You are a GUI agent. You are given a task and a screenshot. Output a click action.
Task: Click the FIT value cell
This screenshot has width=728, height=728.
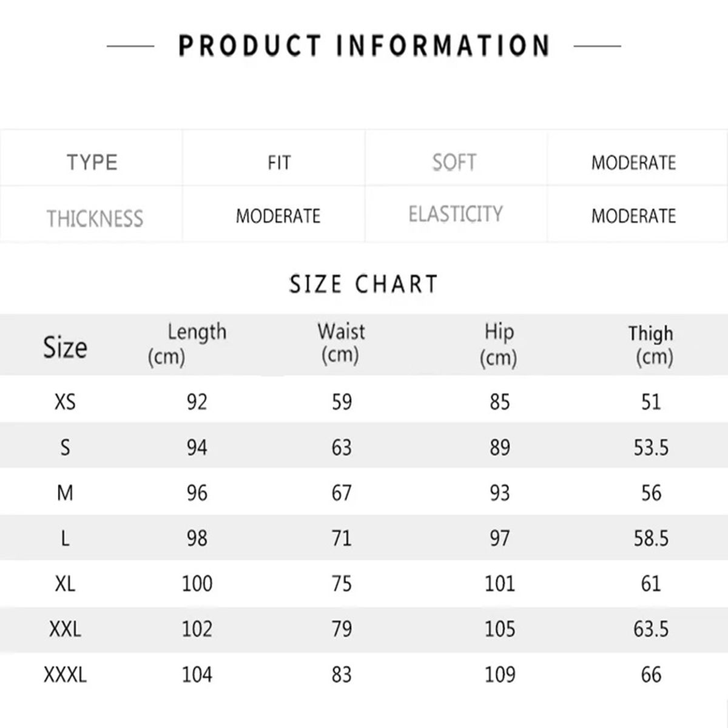click(x=279, y=163)
